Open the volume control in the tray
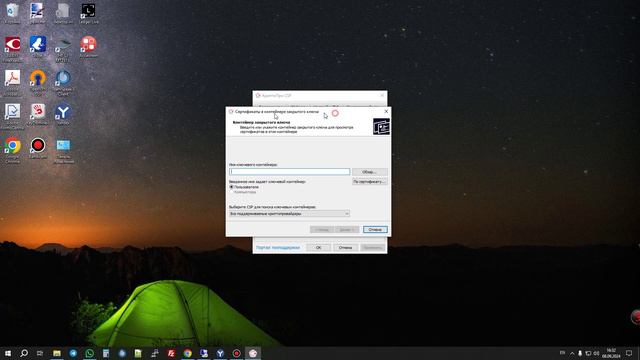Viewport: 640px width, 360px height. click(596, 353)
